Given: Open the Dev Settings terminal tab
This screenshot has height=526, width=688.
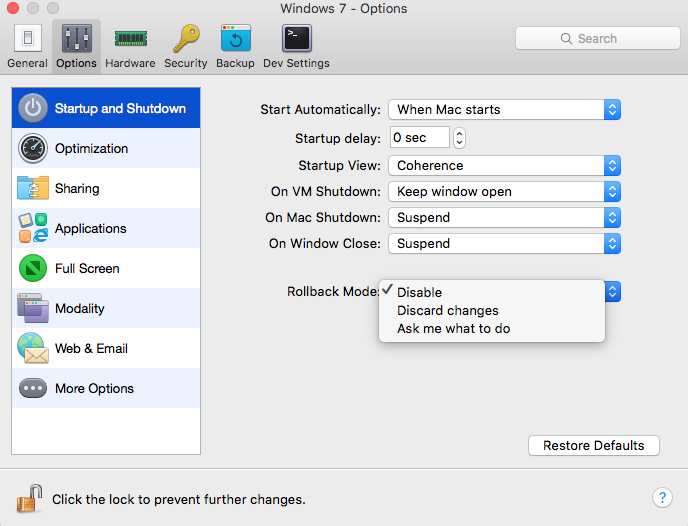Looking at the screenshot, I should click(296, 46).
